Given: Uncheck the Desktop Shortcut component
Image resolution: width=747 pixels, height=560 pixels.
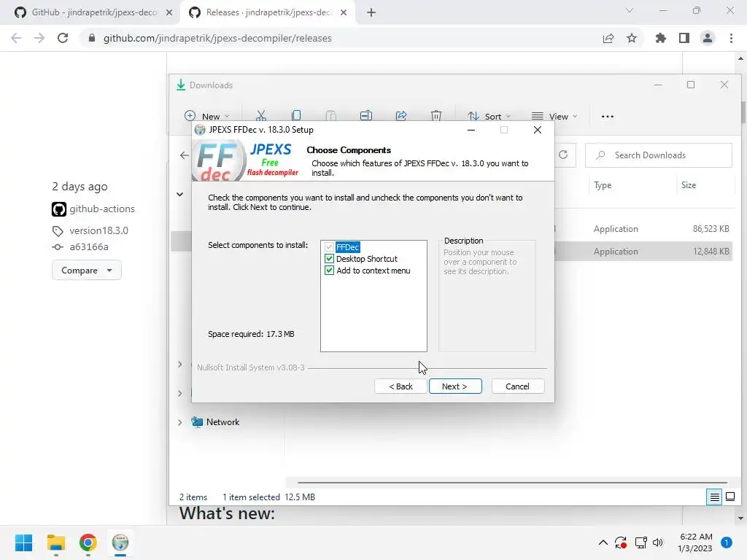Looking at the screenshot, I should tap(329, 259).
